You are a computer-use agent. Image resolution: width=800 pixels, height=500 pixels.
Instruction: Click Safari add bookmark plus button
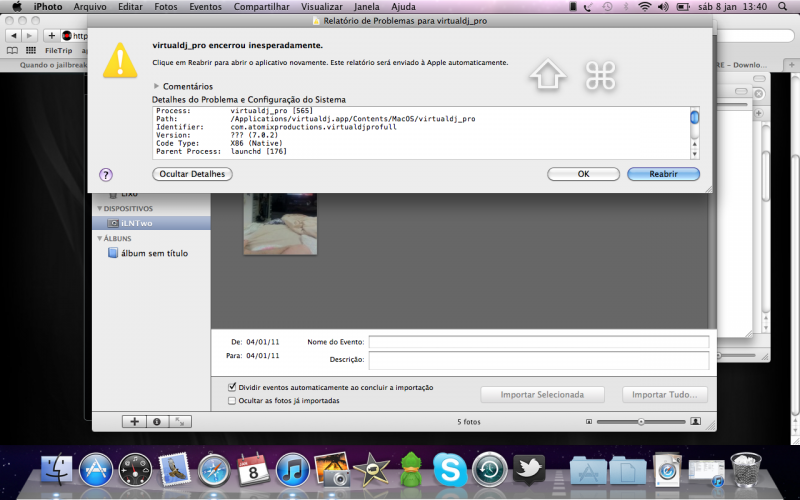[x=51, y=35]
